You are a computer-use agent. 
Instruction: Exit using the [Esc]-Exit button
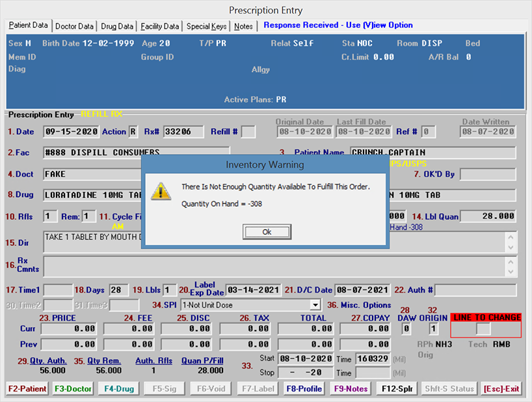501,389
